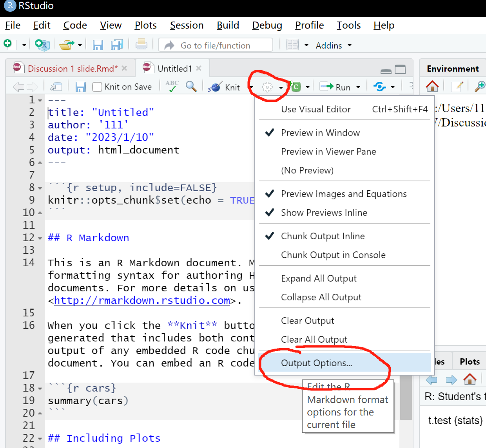Viewport: 486px width, 448px height.
Task: Open the Edit menu
Action: [42, 25]
